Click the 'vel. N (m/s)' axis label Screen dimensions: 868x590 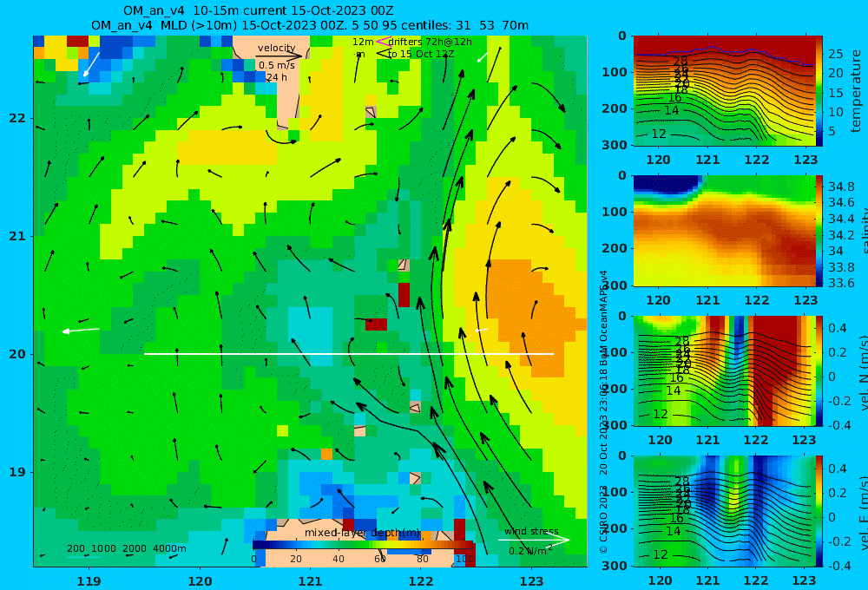(x=864, y=372)
